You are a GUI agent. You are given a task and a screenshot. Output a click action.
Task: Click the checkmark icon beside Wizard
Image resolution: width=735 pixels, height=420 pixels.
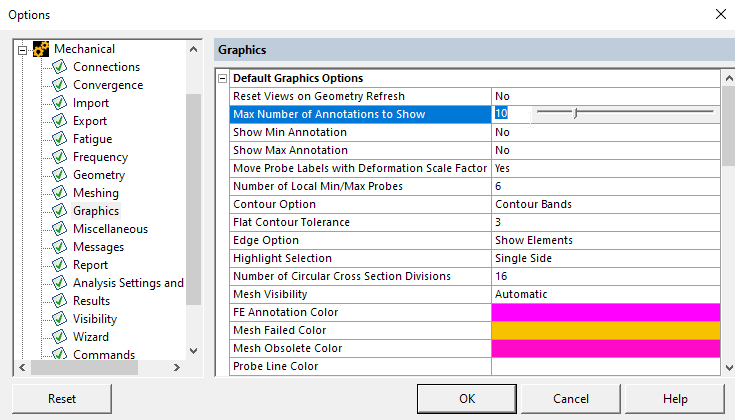59,337
